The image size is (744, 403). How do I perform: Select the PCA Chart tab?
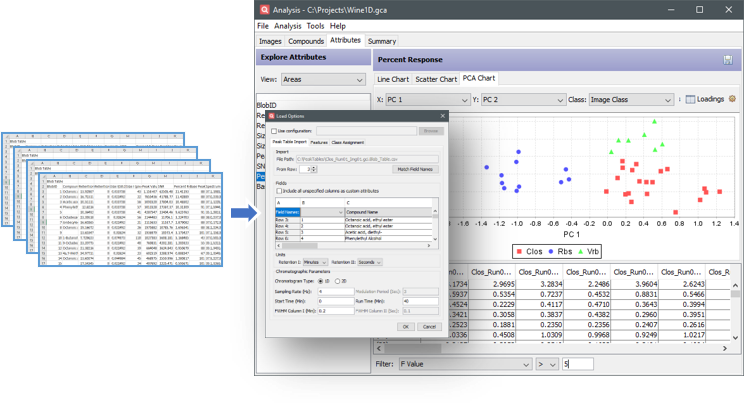coord(478,78)
